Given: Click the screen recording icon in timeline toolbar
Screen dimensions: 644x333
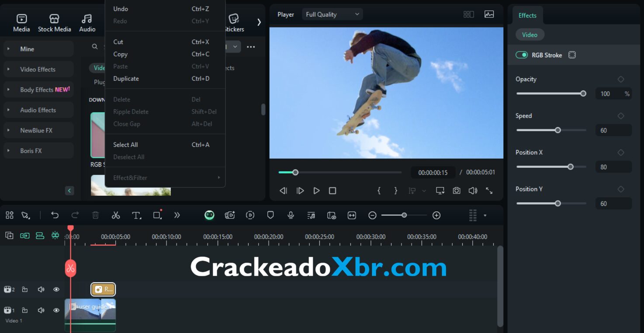Looking at the screenshot, I should pos(332,215).
